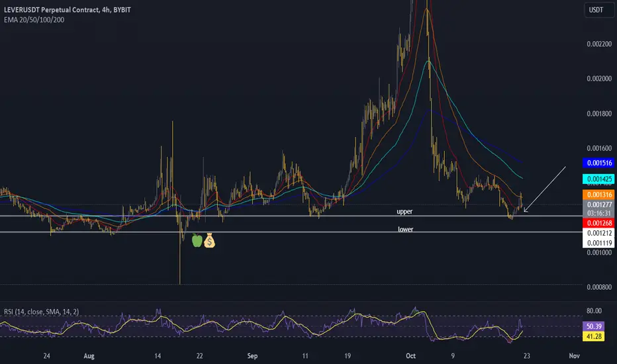The height and width of the screenshot is (364, 617).
Task: Click the 0.001800 price axis tick
Action: [x=599, y=114]
